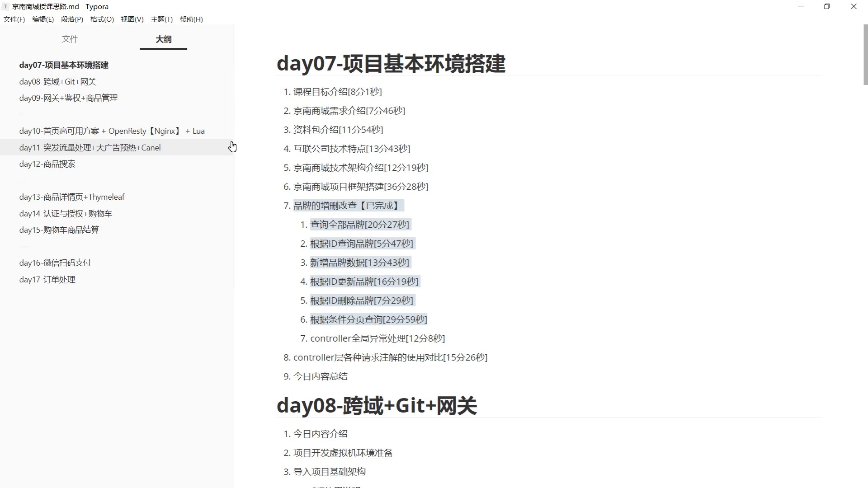Open the 视图(V) menu
The image size is (868, 488).
tap(132, 19)
